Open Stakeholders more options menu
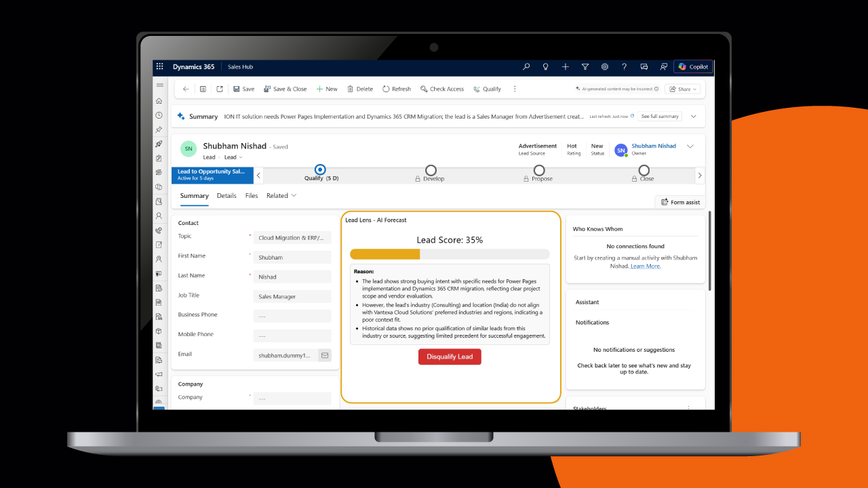The image size is (868, 488). click(x=688, y=408)
